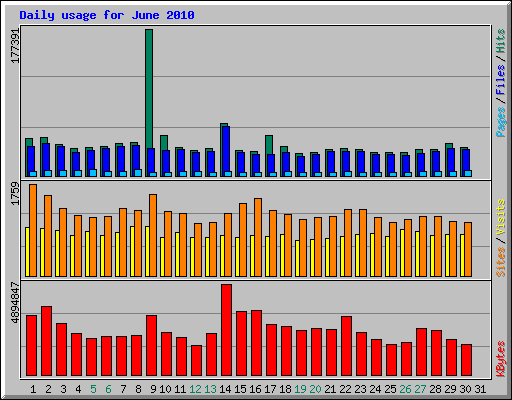
Task: Click day 6 green weekend label
Action: coord(108,389)
